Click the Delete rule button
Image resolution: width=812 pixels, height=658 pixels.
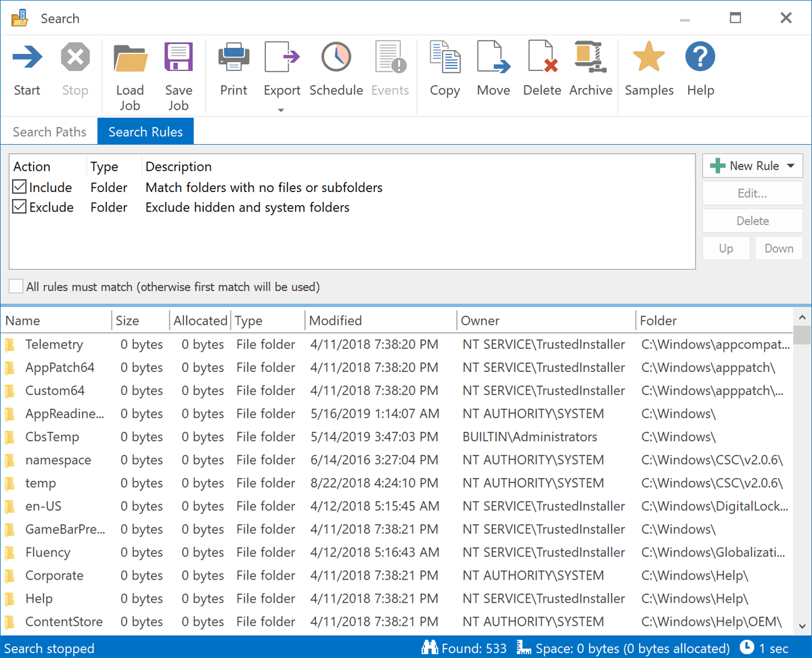(x=752, y=220)
